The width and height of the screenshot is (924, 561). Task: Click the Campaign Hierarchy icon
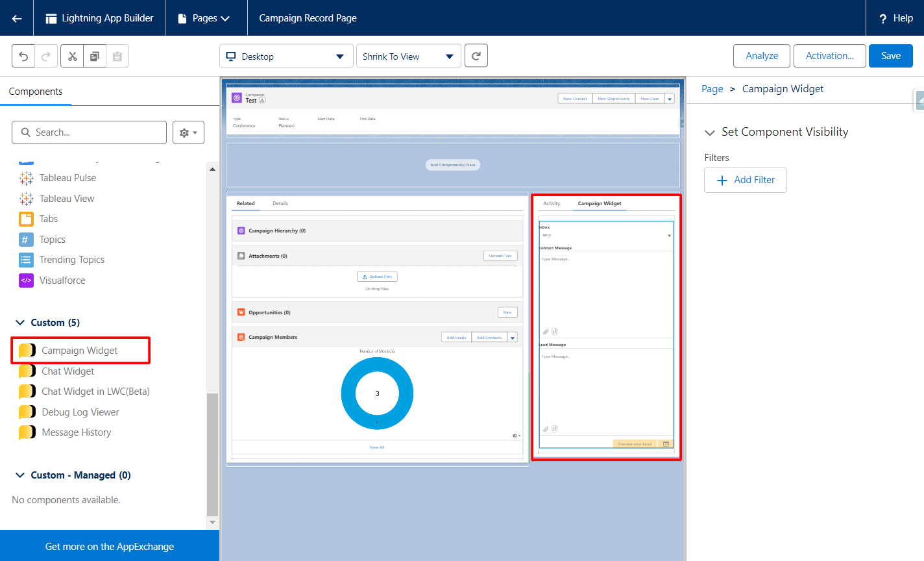(241, 231)
